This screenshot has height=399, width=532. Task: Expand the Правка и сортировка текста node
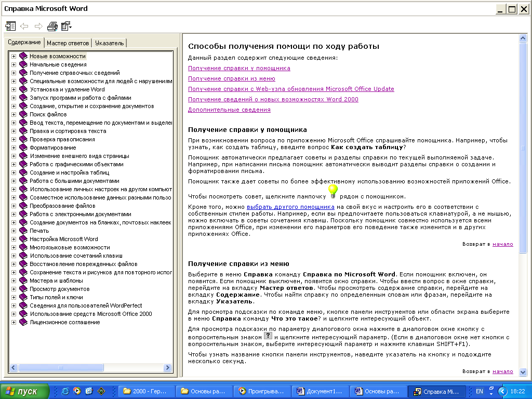pyautogui.click(x=14, y=131)
